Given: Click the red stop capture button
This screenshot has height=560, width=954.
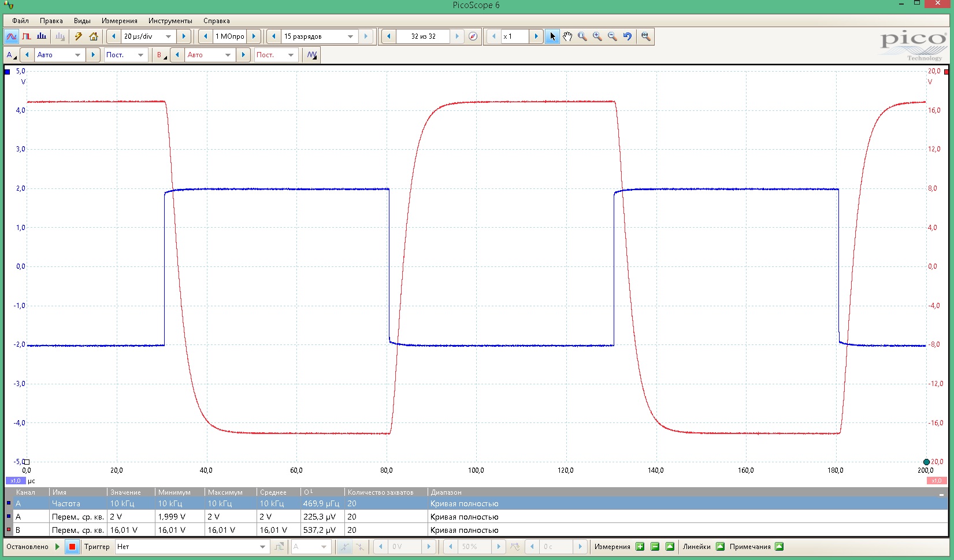Looking at the screenshot, I should click(x=72, y=547).
